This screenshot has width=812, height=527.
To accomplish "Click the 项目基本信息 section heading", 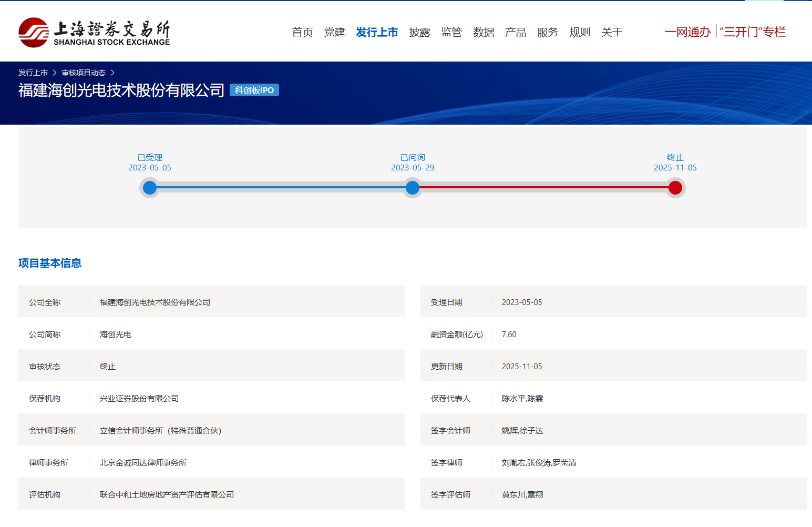I will [x=50, y=263].
